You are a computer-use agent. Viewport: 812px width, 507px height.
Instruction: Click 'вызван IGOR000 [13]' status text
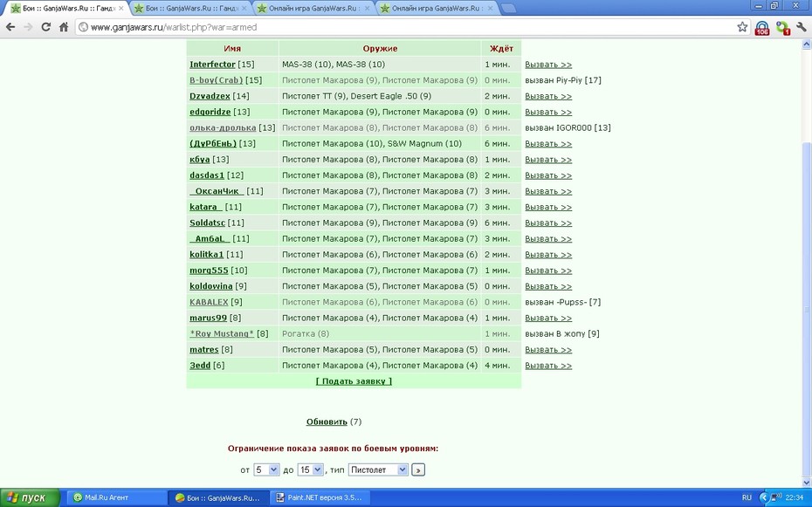(568, 127)
